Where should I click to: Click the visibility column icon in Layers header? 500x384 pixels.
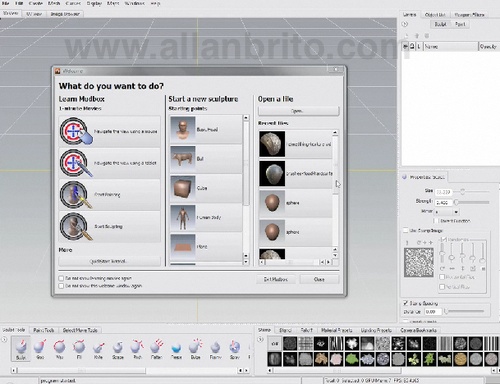[406, 47]
